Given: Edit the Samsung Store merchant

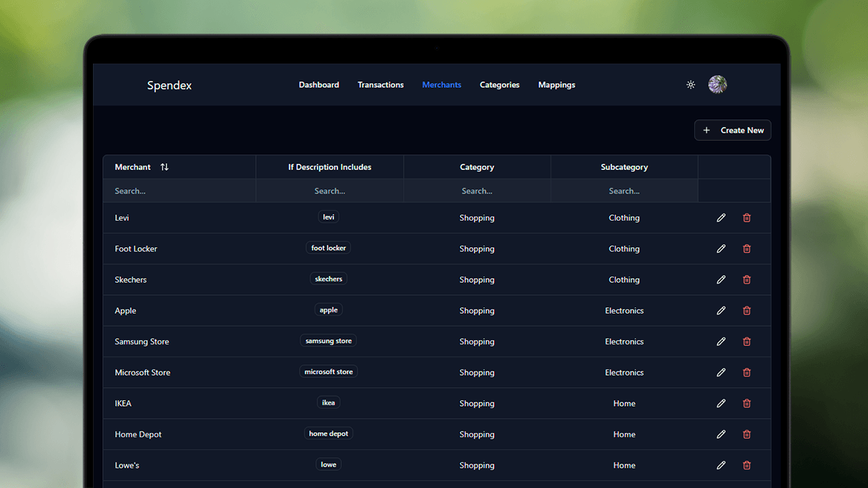Looking at the screenshot, I should click(721, 342).
